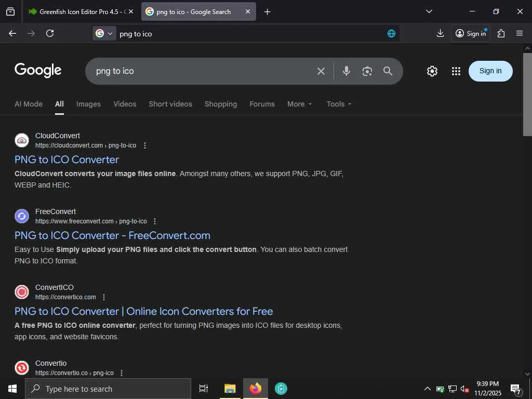
Task: Open Shopping results tab
Action: point(221,104)
